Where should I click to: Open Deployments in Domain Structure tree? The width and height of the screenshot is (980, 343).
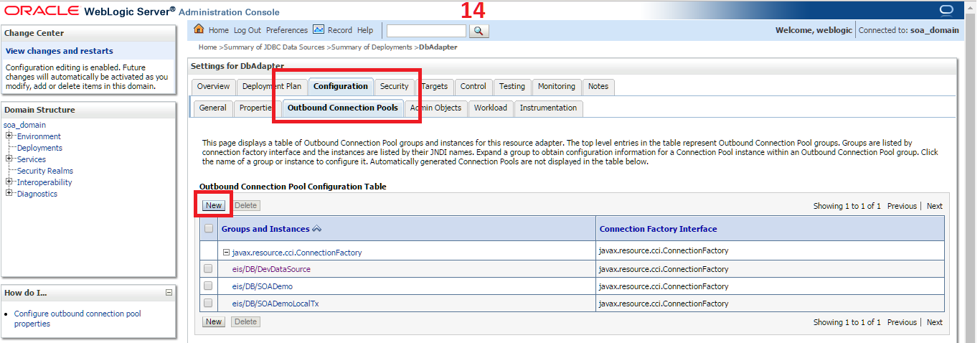click(x=39, y=148)
